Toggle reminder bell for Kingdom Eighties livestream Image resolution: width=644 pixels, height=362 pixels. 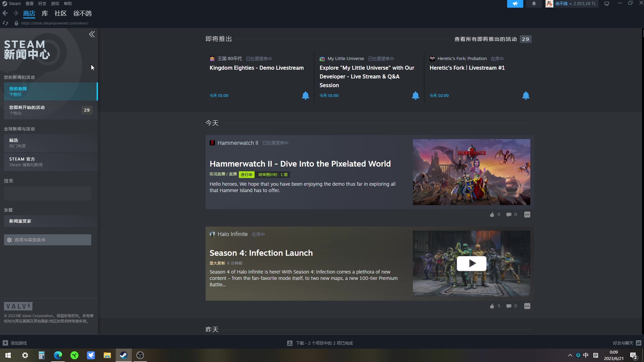(x=305, y=96)
